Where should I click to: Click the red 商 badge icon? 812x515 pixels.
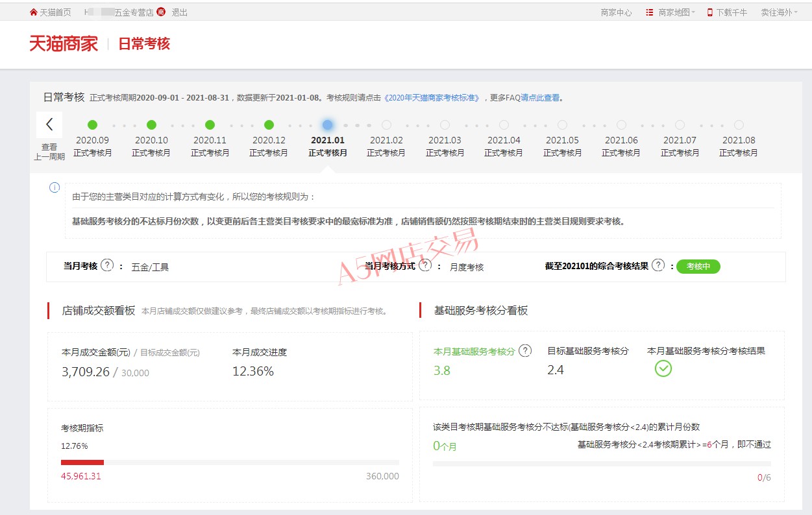[x=161, y=12]
